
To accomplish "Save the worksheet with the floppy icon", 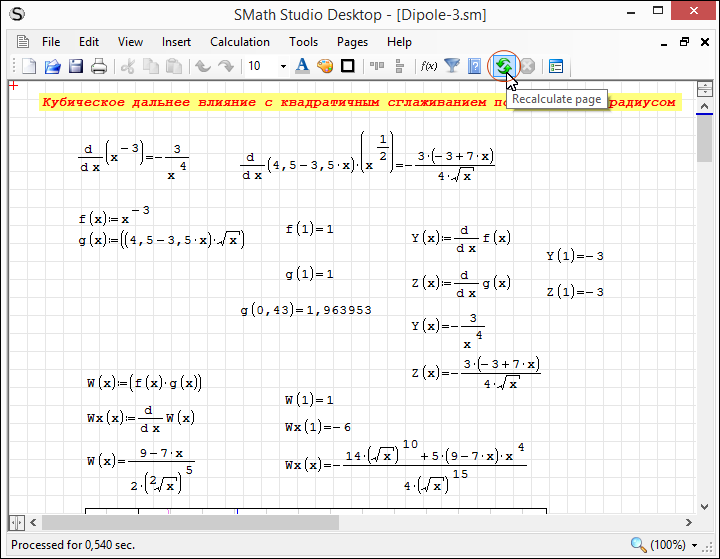I will pyautogui.click(x=75, y=67).
